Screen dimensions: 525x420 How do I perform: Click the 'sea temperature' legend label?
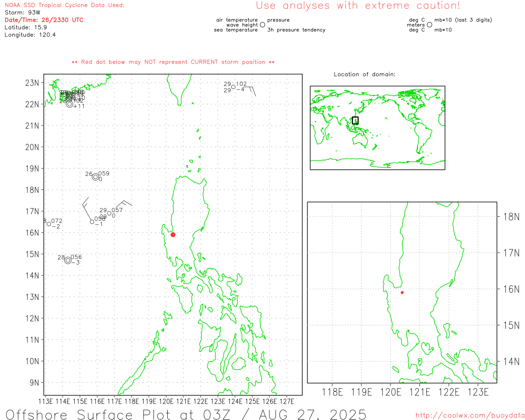[236, 30]
